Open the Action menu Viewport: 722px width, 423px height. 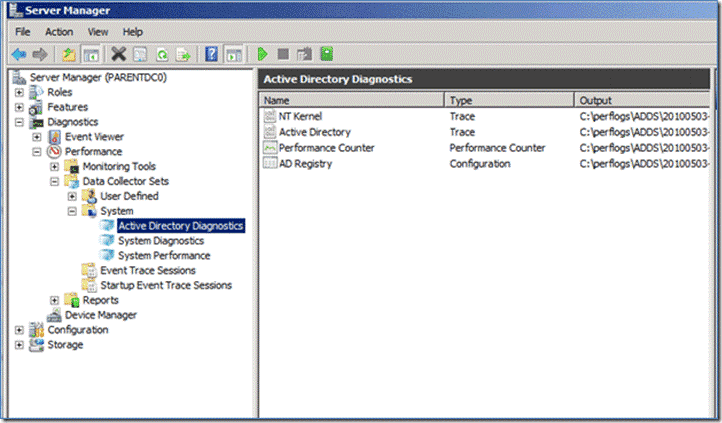tap(59, 32)
